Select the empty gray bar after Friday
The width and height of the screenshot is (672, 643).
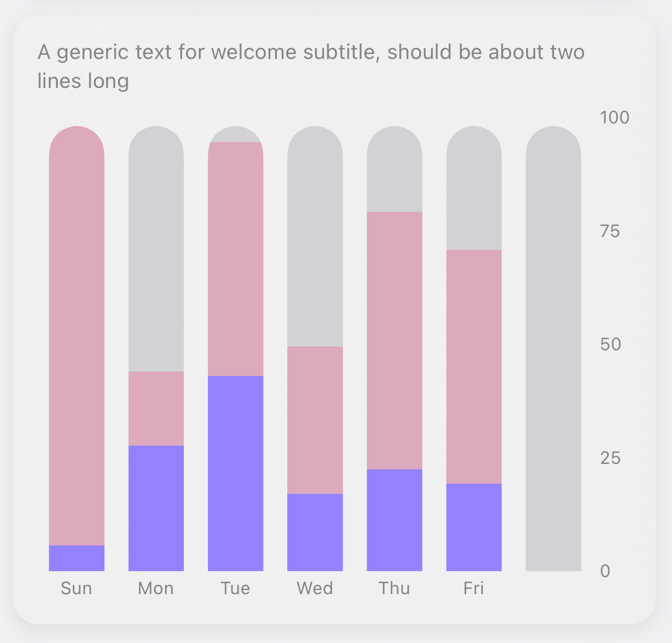[554, 349]
